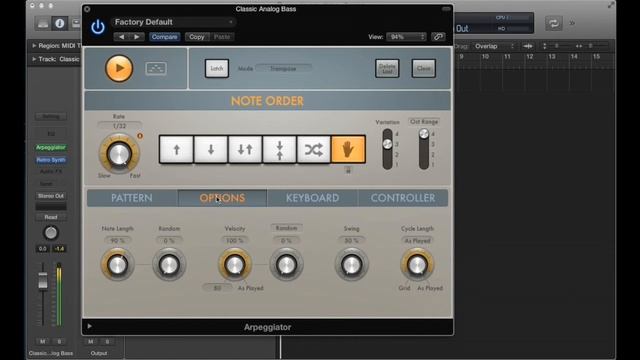The image size is (640, 360).
Task: Click the Swing knob
Action: (351, 265)
